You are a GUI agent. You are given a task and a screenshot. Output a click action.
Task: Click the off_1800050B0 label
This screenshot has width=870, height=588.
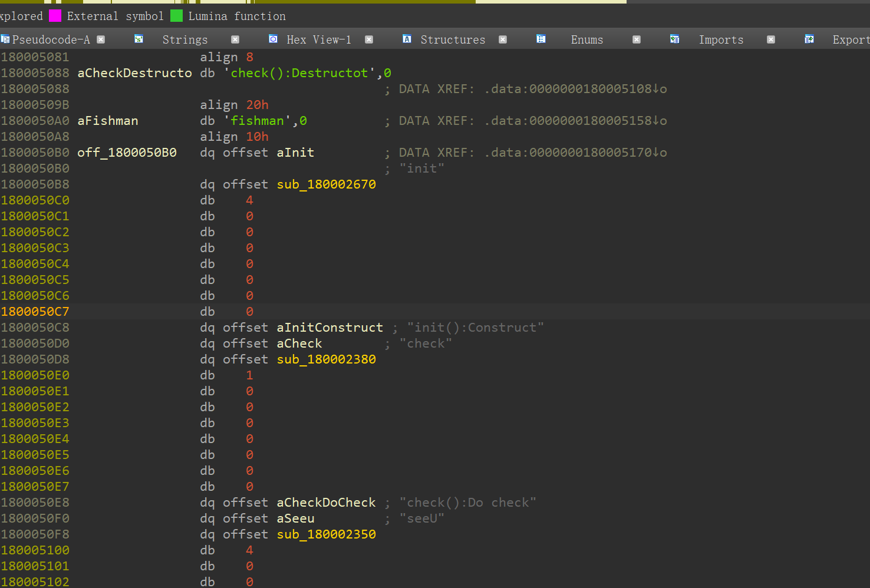coord(127,153)
